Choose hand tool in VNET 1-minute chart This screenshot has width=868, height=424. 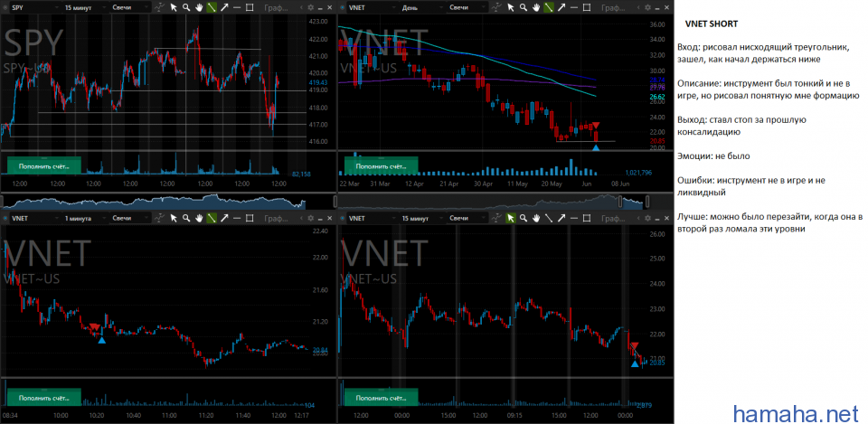tap(199, 218)
